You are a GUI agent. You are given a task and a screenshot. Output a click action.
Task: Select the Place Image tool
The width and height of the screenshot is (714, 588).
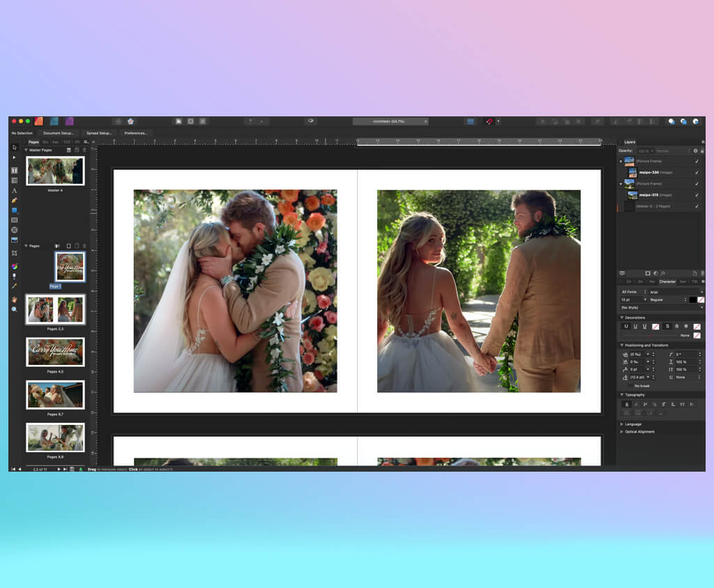pyautogui.click(x=14, y=240)
